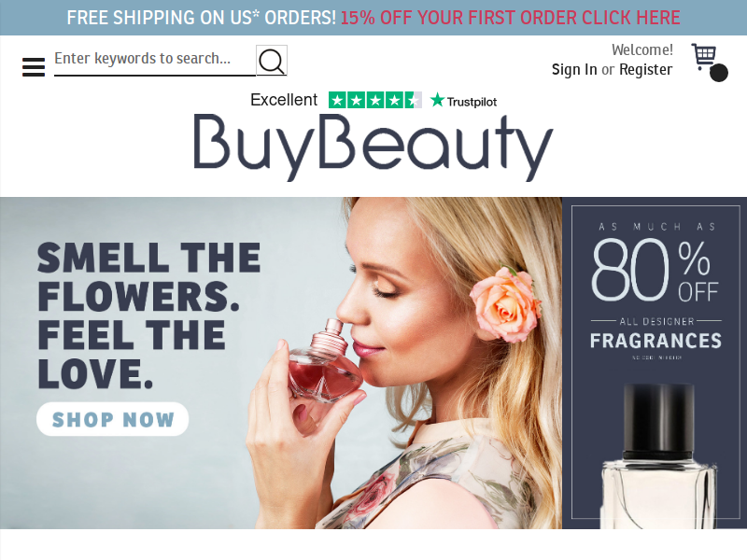Image resolution: width=747 pixels, height=560 pixels.
Task: Click the Excellent Trustpilot rating text
Action: pos(284,100)
